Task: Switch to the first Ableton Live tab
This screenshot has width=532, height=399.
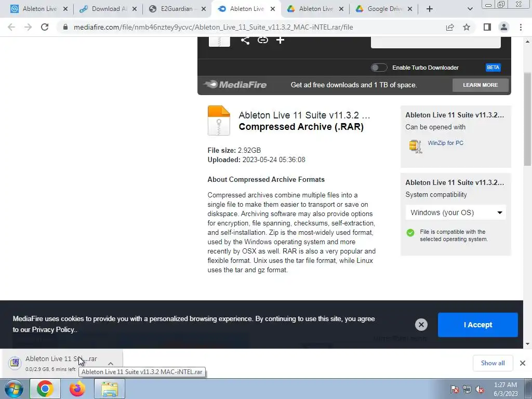Action: point(34,9)
